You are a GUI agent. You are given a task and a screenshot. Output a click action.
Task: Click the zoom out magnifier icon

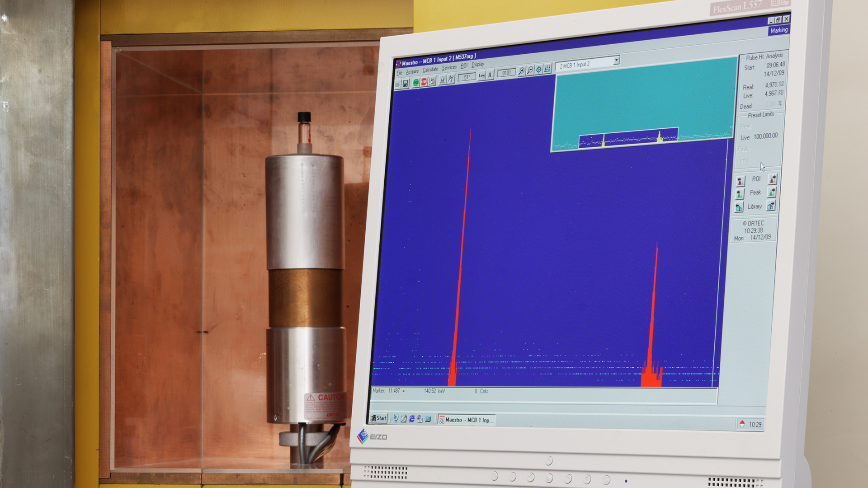[530, 70]
